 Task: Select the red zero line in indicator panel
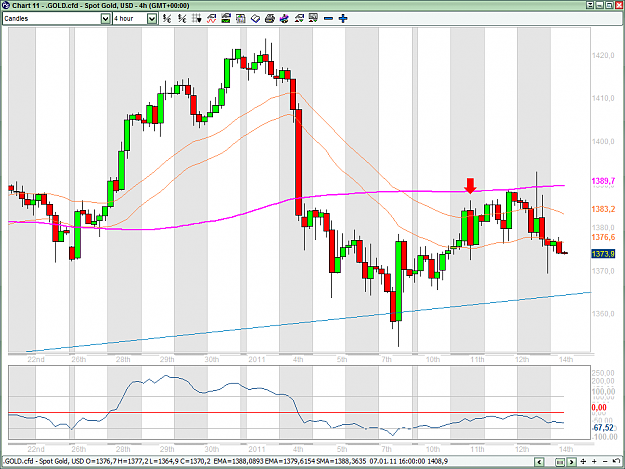click(x=286, y=412)
